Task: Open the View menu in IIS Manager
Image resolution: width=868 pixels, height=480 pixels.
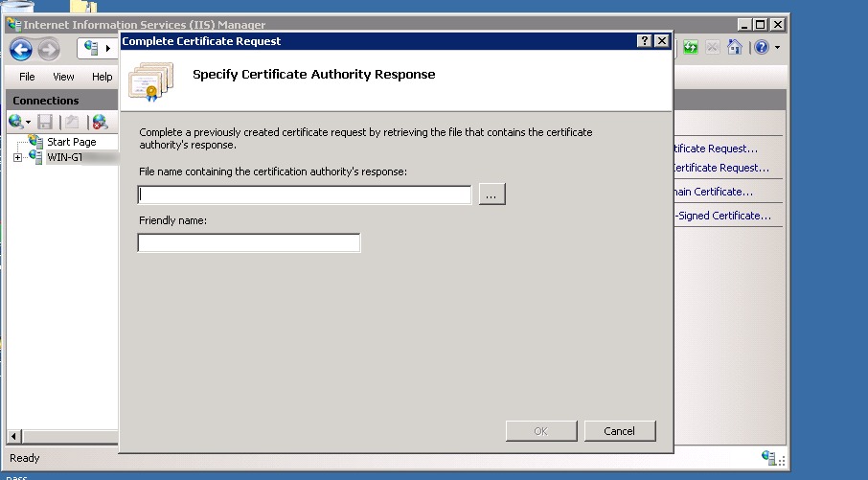Action: pos(63,77)
